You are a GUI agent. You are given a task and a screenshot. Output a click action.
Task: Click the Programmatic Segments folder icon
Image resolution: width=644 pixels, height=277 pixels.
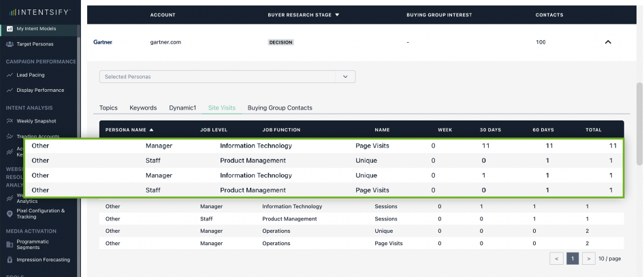pyautogui.click(x=10, y=244)
